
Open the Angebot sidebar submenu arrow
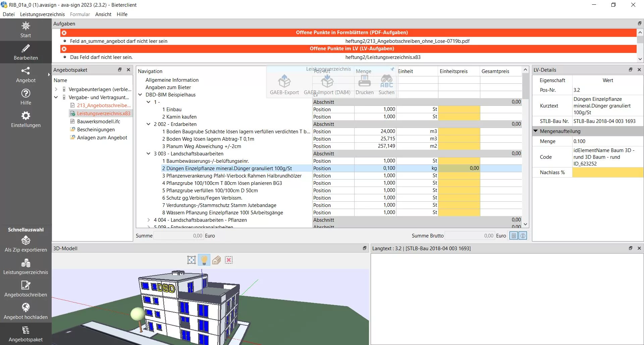point(49,74)
